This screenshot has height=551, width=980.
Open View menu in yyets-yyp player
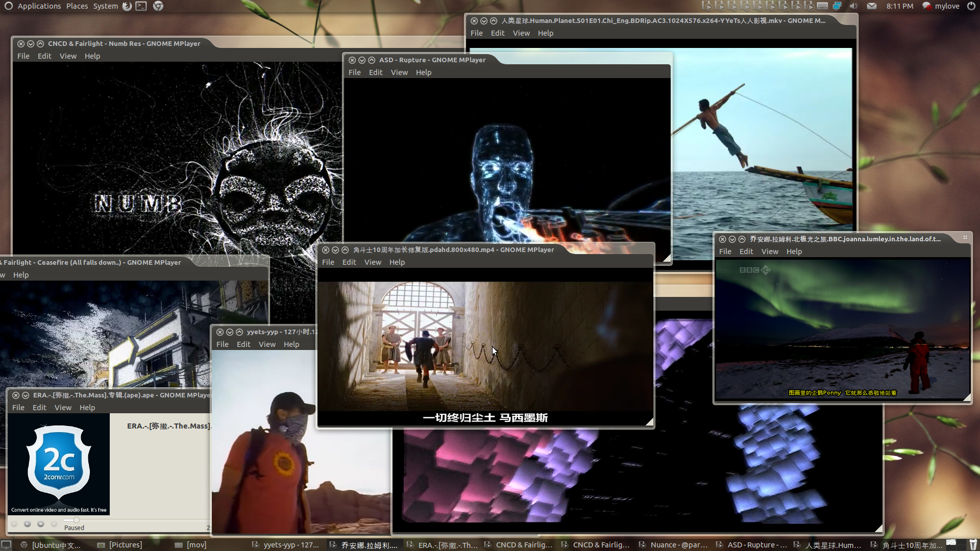267,344
